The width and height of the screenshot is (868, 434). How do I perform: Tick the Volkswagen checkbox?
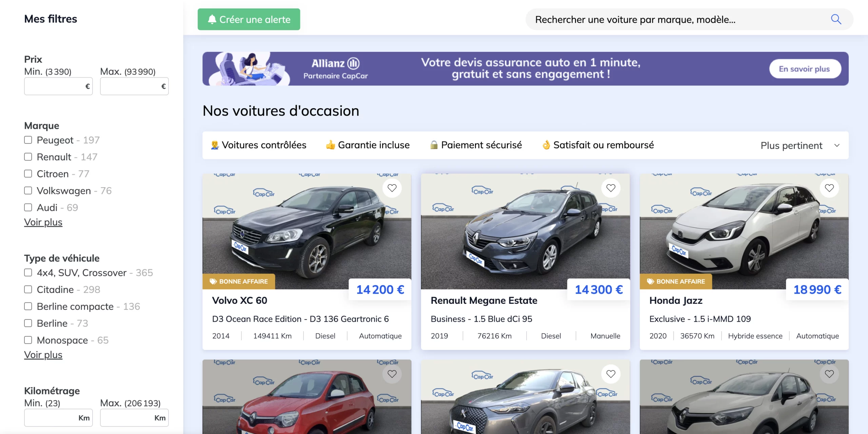tap(28, 191)
